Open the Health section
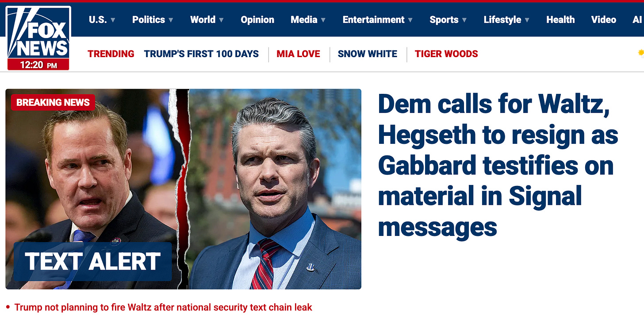 coord(560,19)
